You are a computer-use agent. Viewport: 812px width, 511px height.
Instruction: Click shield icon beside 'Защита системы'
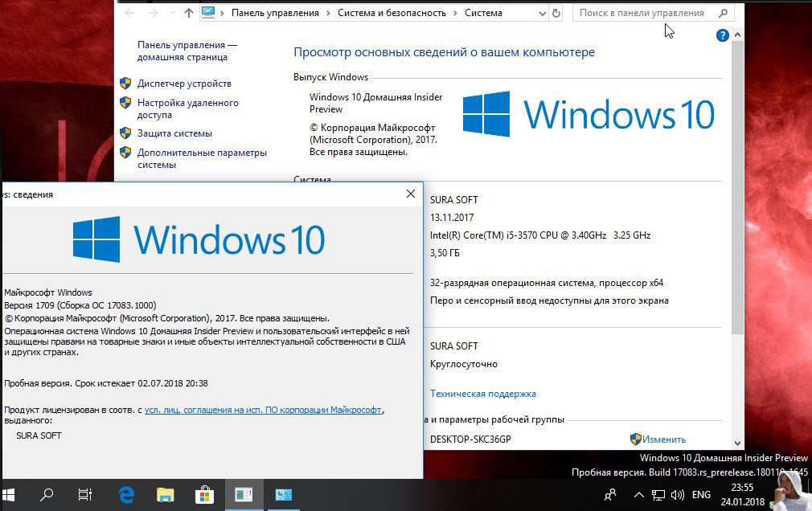(x=125, y=133)
